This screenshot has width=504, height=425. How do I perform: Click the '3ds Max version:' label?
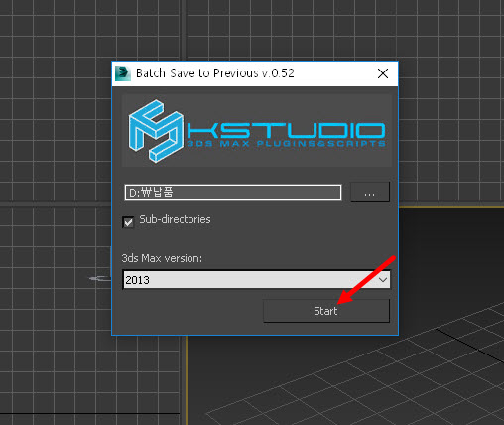pyautogui.click(x=162, y=258)
